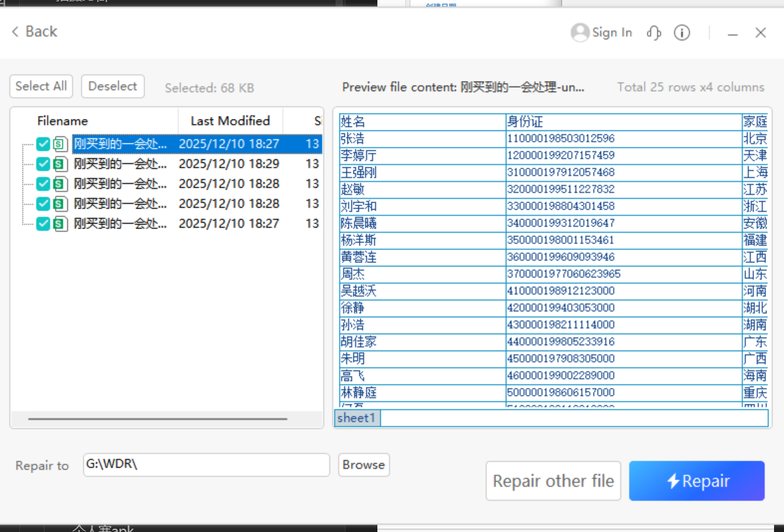
Task: Open the Sign In account avatar
Action: pyautogui.click(x=579, y=33)
